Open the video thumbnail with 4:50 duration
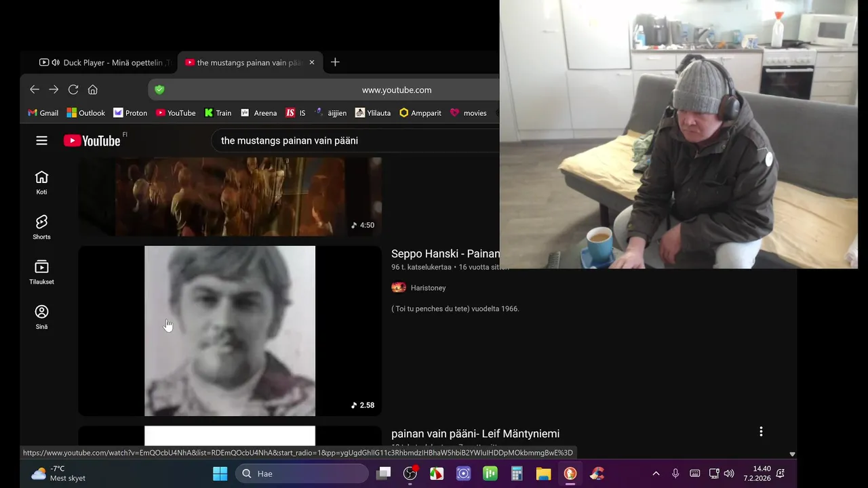The height and width of the screenshot is (488, 868). pyautogui.click(x=230, y=197)
